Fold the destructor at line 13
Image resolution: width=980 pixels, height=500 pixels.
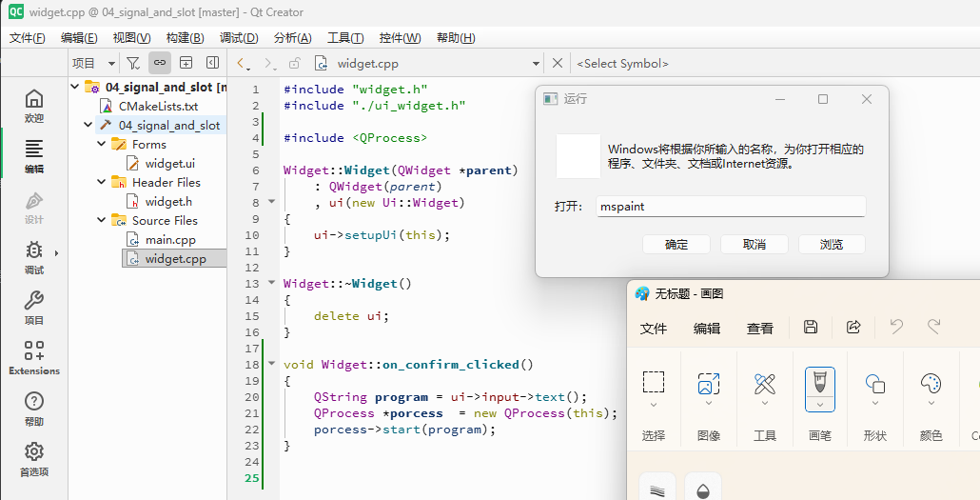[x=271, y=282]
